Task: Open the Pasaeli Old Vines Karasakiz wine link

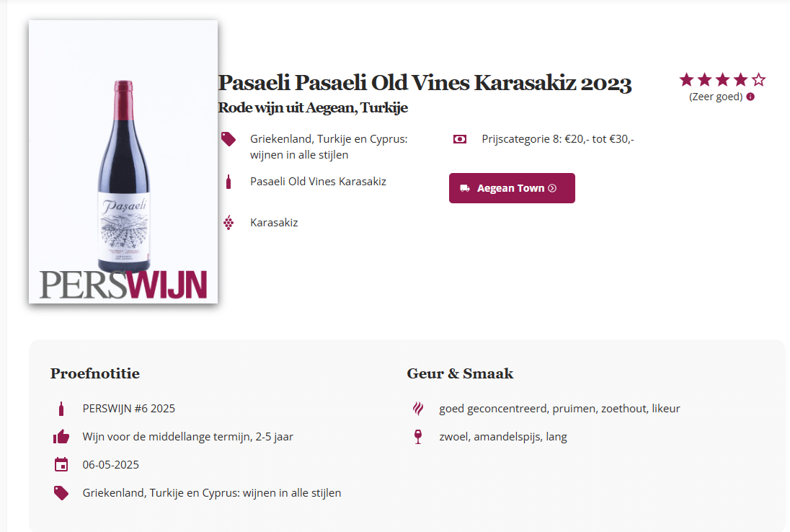Action: pyautogui.click(x=318, y=182)
